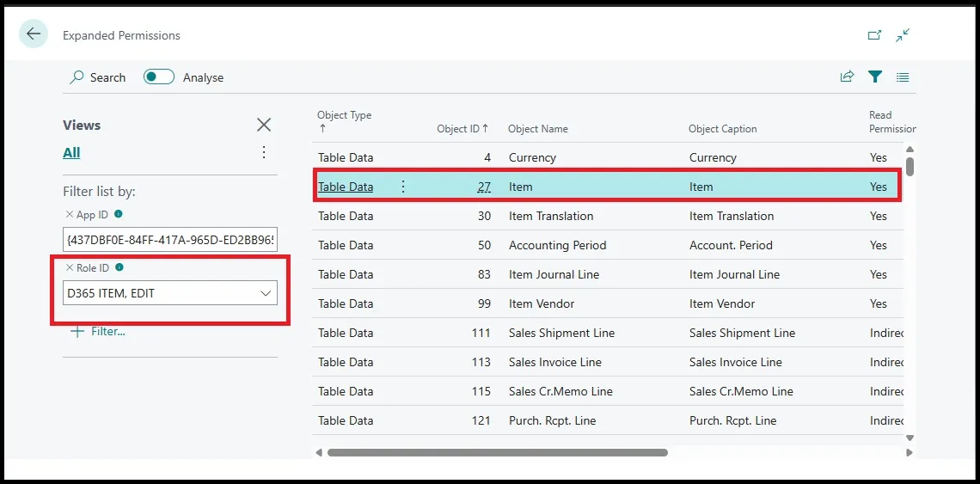The height and width of the screenshot is (484, 980).
Task: Click Object ID 113 cell
Action: (481, 362)
